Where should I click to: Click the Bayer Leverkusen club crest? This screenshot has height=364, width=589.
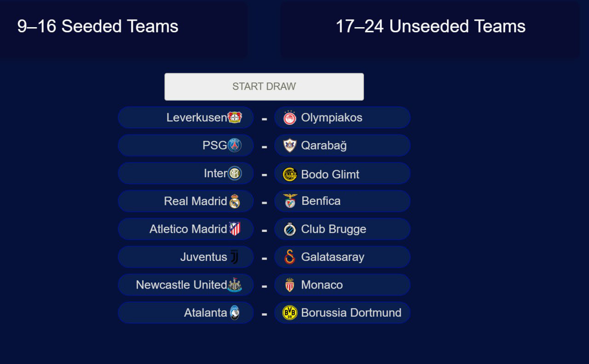(235, 117)
